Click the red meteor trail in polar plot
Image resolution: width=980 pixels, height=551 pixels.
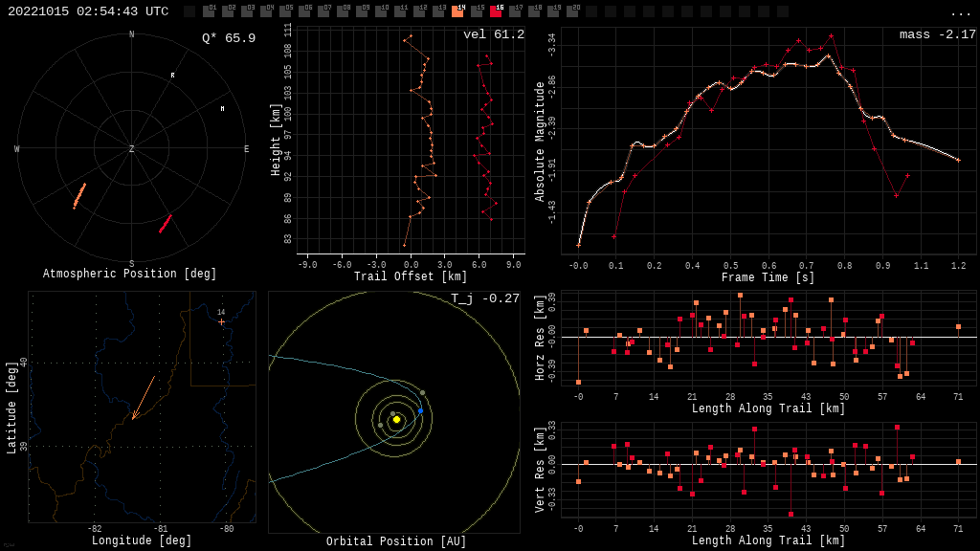[x=165, y=224]
